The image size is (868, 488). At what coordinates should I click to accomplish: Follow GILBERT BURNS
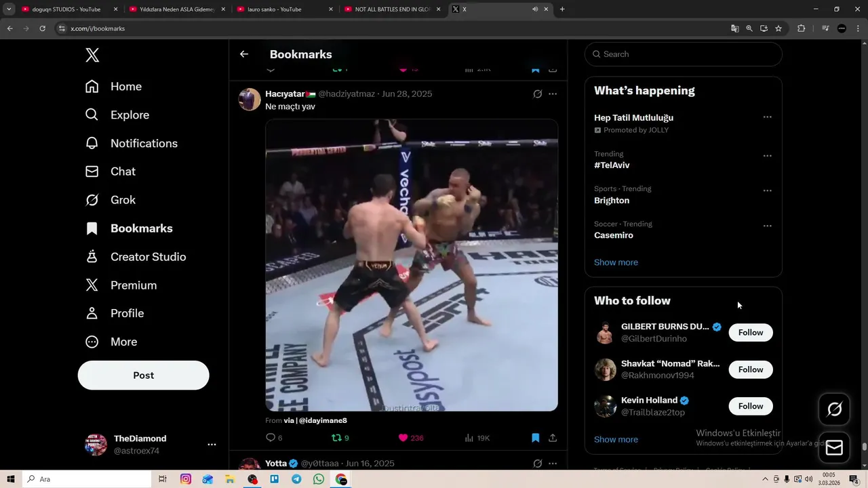[751, 333]
